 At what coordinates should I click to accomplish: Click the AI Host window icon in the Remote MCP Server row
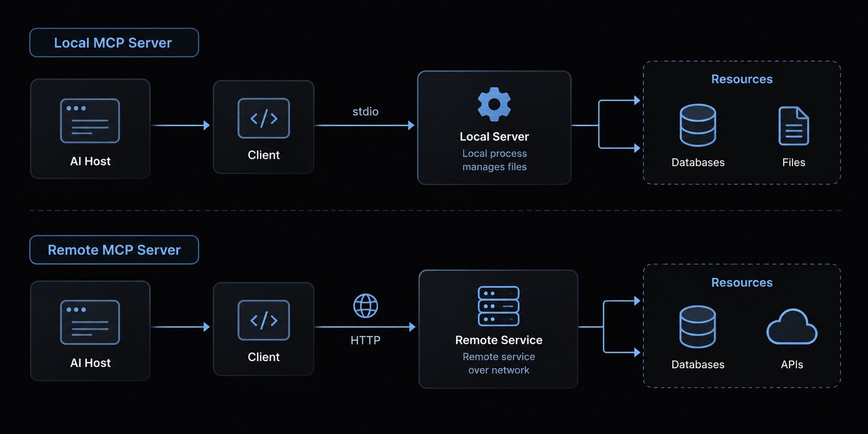(90, 322)
